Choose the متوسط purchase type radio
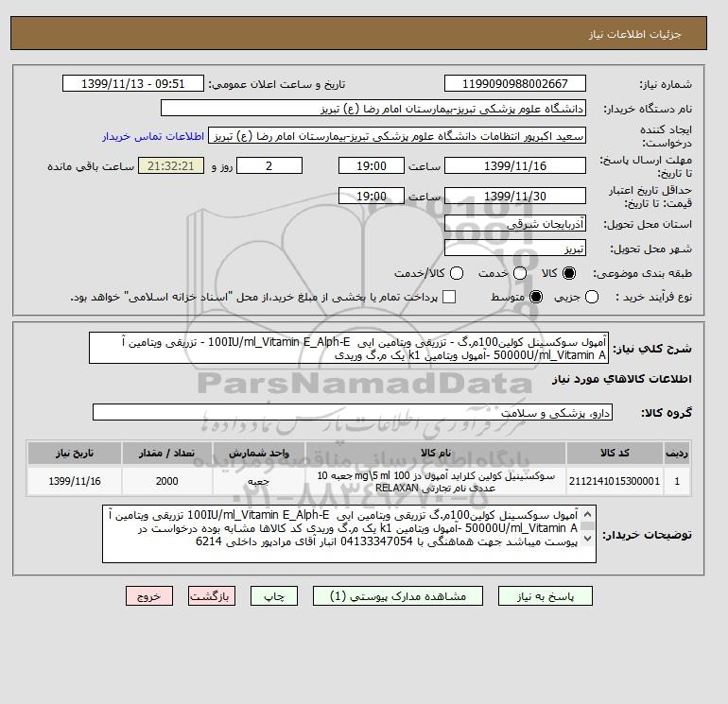 click(x=536, y=297)
